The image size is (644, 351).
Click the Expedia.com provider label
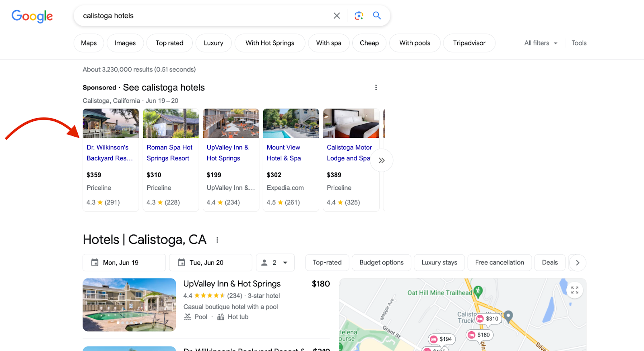[x=285, y=188]
